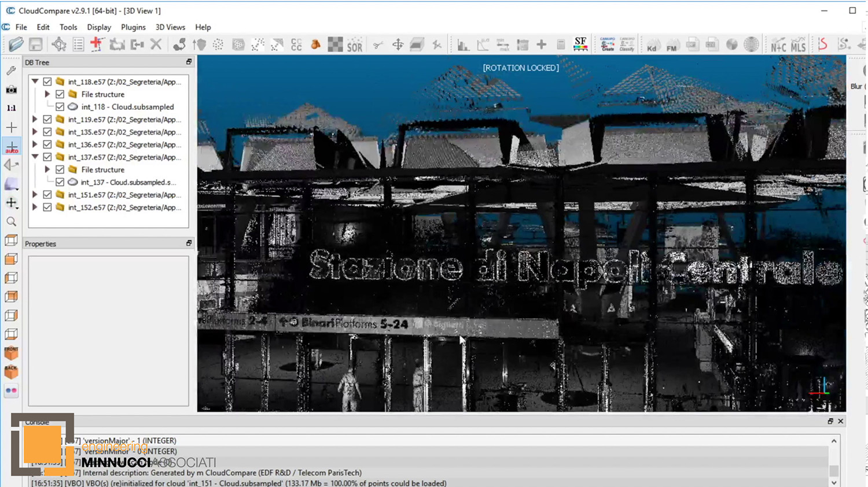This screenshot has height=487, width=868.
Task: Click the CANUPO Classify plugin icon
Action: [x=627, y=45]
